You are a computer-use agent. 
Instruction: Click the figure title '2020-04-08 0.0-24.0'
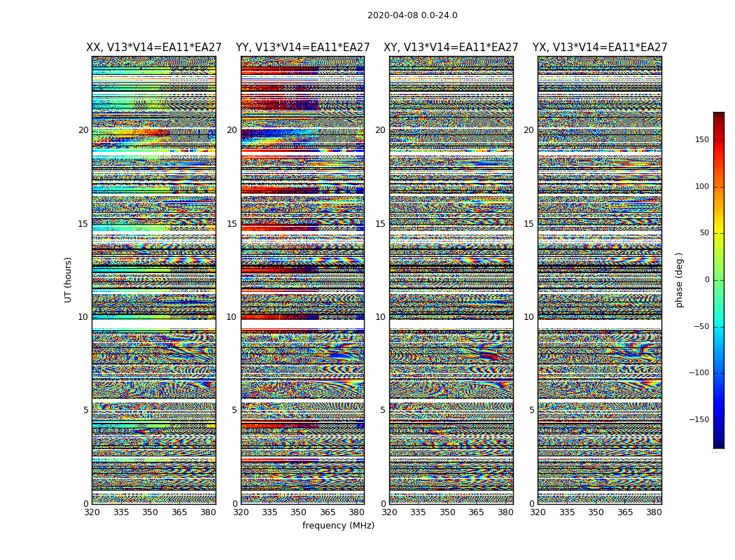coord(412,15)
